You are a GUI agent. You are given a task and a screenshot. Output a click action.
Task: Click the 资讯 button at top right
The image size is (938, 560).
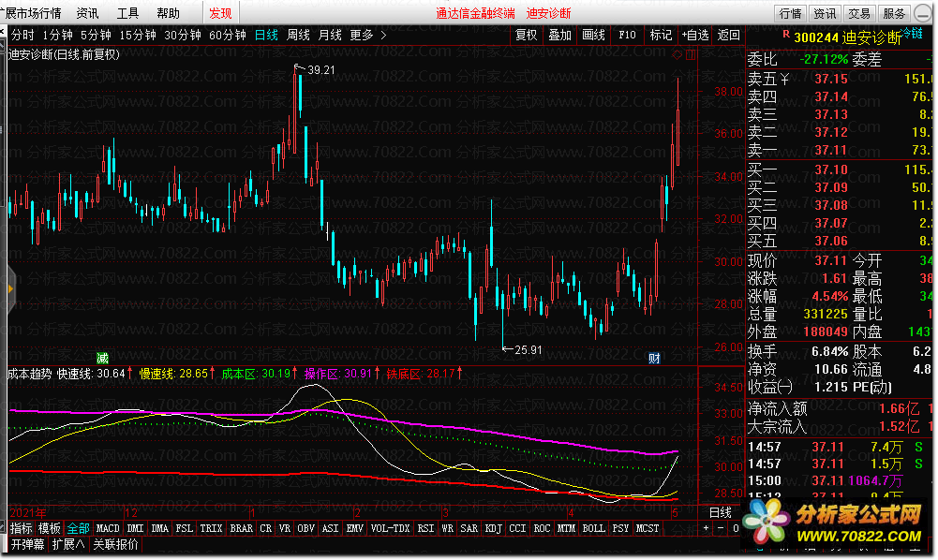point(825,13)
